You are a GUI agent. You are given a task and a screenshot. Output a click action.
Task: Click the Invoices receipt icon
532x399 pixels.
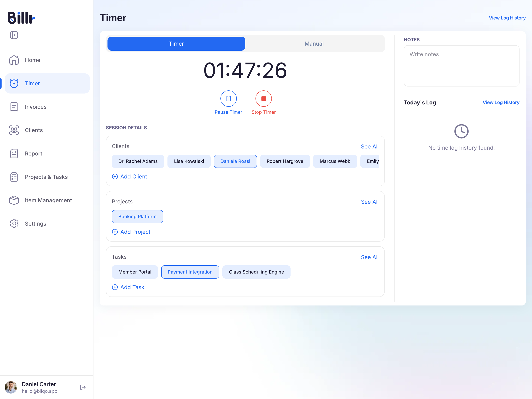coord(14,107)
